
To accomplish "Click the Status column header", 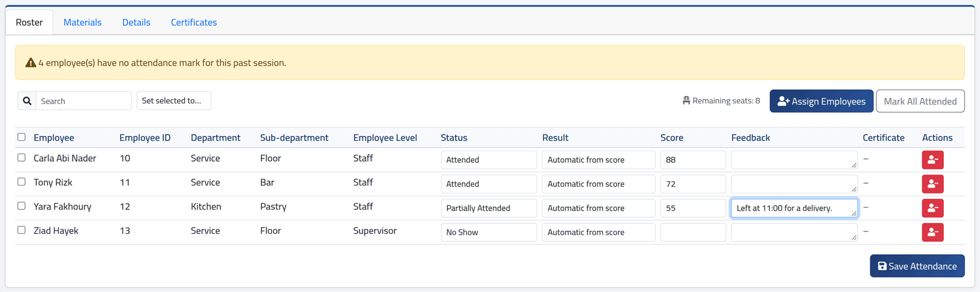I will tap(454, 138).
